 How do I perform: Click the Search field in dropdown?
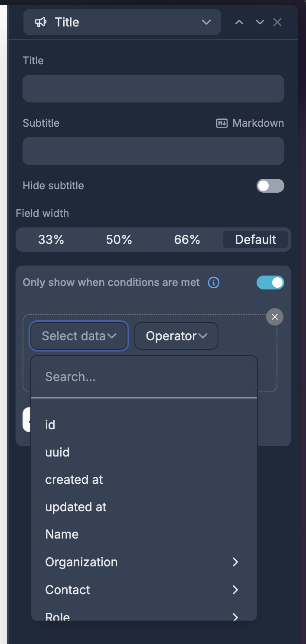coord(144,377)
